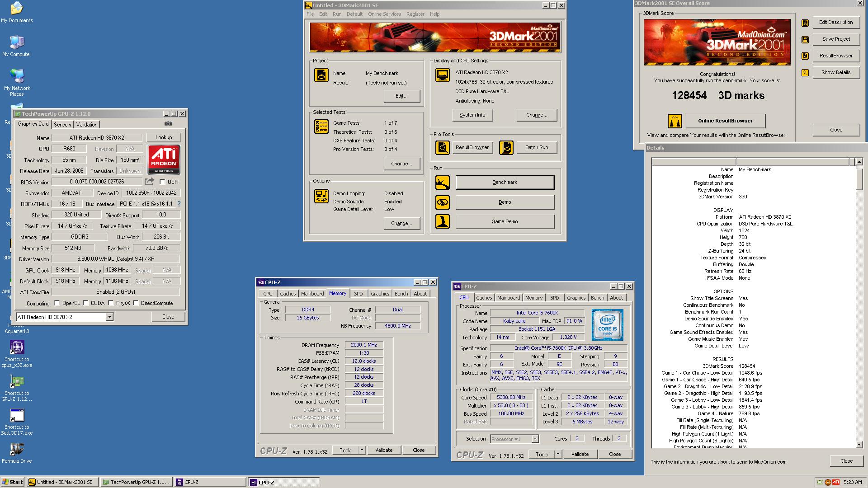The width and height of the screenshot is (868, 488).
Task: Click BIOS version export arrow icon
Action: (149, 182)
